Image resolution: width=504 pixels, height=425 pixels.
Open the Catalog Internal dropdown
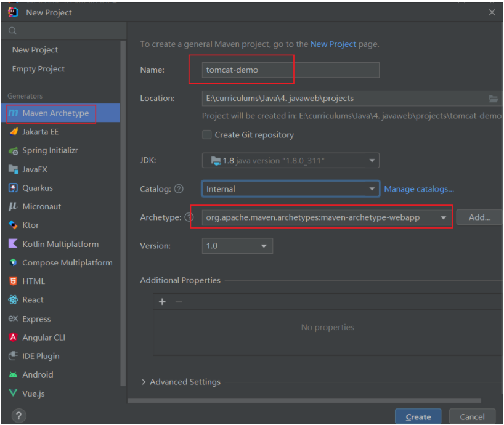pos(291,189)
